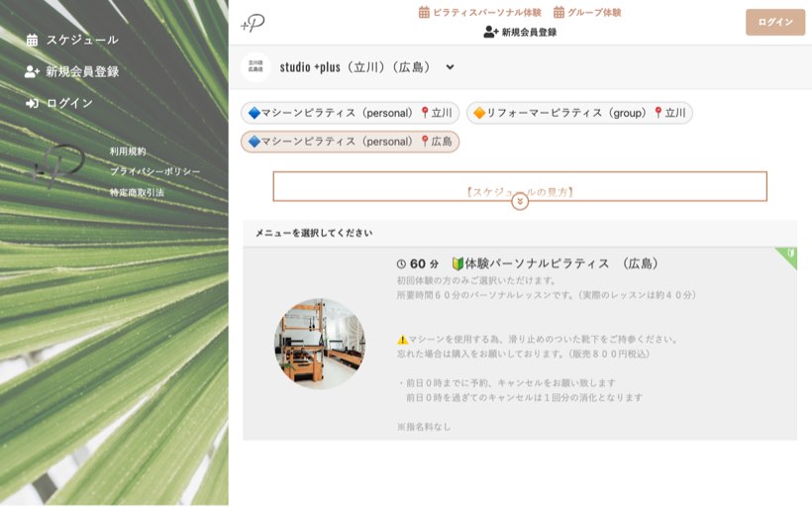This screenshot has width=812, height=507.
Task: Click the sidebar calendar icon
Action: 32,40
